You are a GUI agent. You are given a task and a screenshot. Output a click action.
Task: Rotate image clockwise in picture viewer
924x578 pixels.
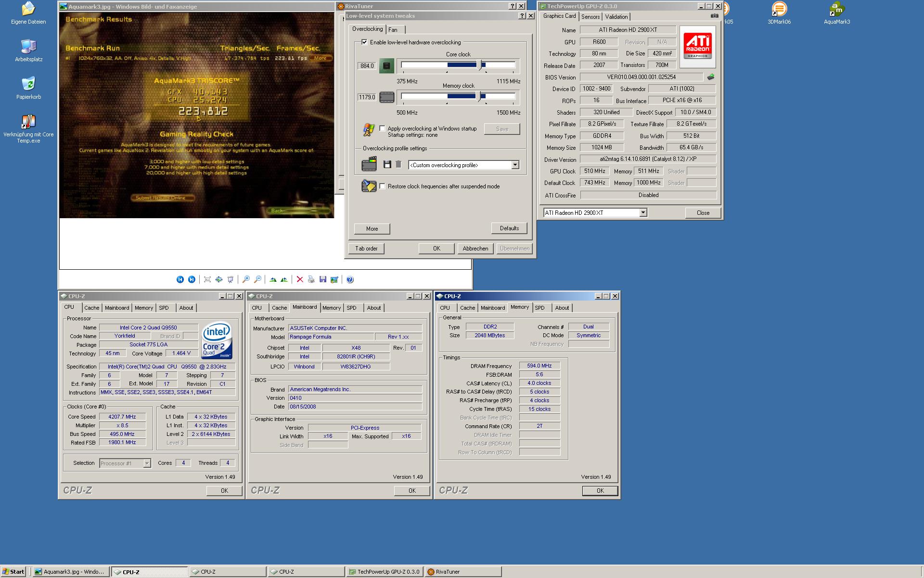pos(273,279)
